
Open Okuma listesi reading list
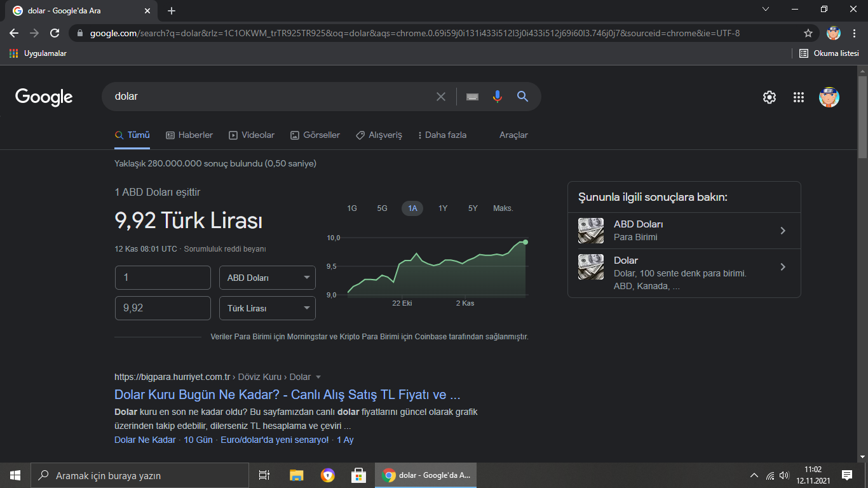click(829, 53)
